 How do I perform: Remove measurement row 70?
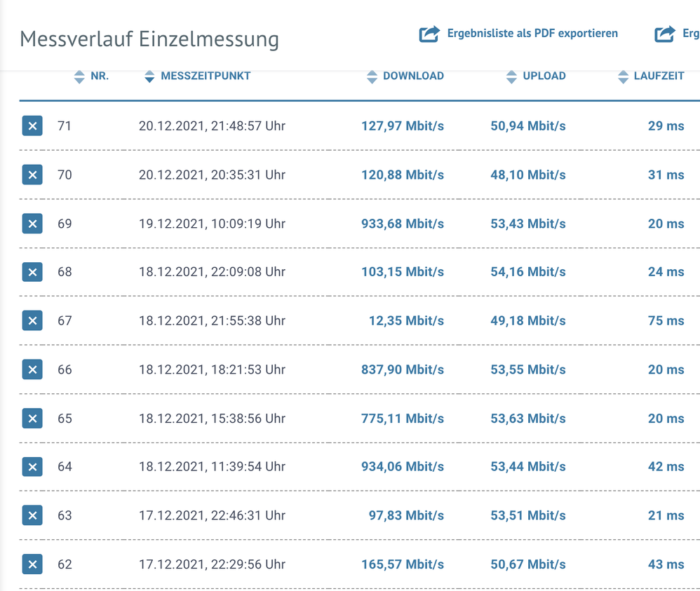[32, 175]
